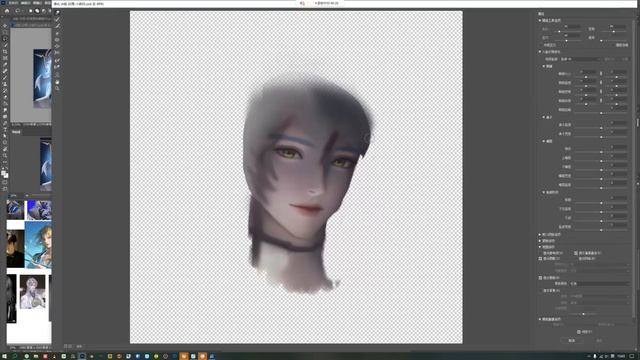Toggle the Show Image checkbox
Viewport: 640px width, 360px height.
point(540,259)
